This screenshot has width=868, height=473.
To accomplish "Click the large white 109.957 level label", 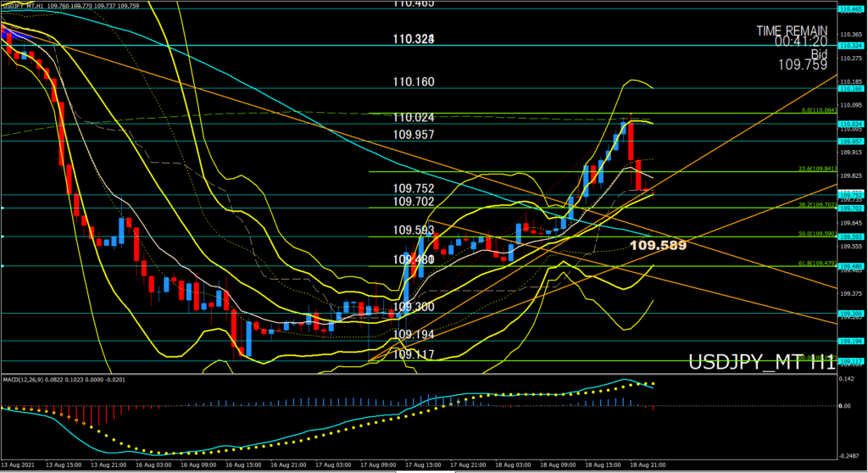I will (x=414, y=135).
